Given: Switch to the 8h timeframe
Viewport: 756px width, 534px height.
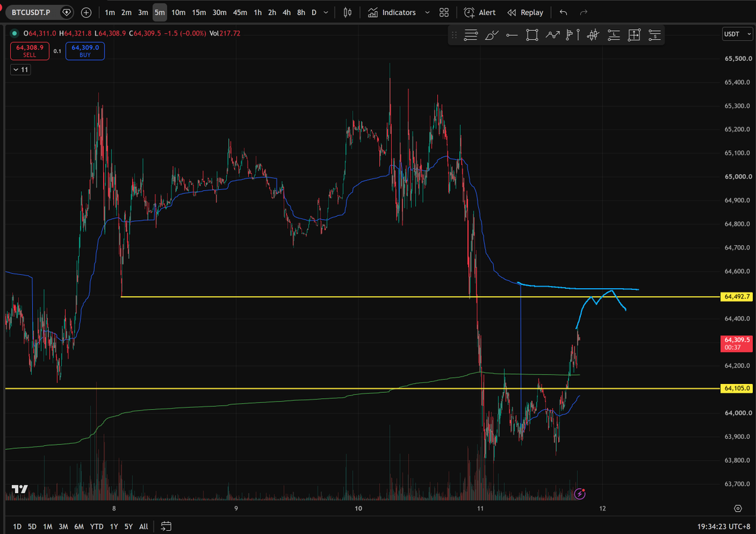Looking at the screenshot, I should tap(301, 13).
